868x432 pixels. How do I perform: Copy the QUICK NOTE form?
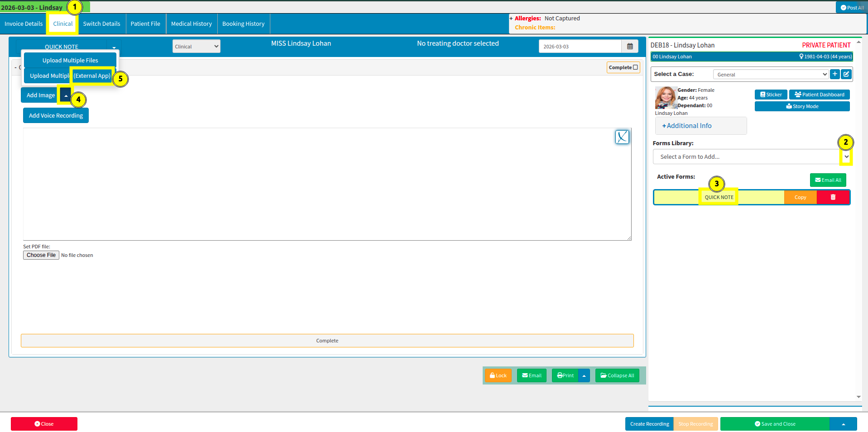pos(801,197)
